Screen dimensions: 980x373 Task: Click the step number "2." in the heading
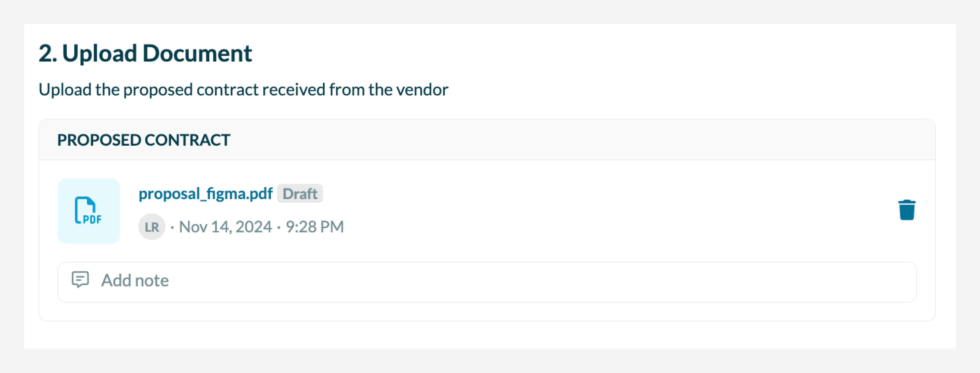coord(48,53)
